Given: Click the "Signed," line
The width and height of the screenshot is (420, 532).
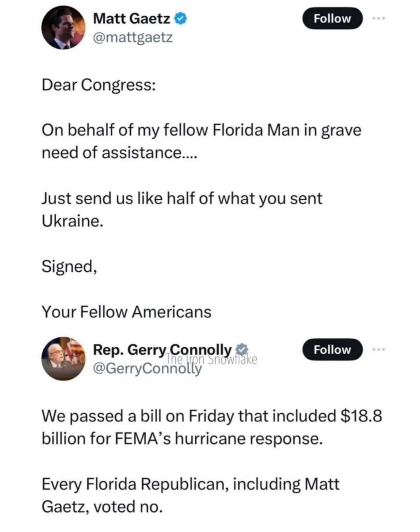Looking at the screenshot, I should 69,266.
